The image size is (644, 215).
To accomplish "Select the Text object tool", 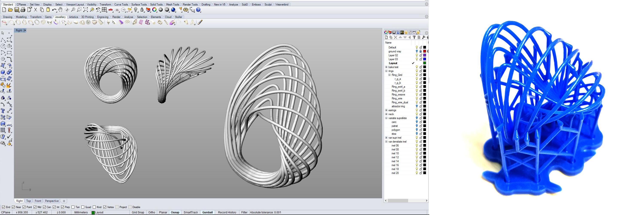I will click(x=3, y=111).
